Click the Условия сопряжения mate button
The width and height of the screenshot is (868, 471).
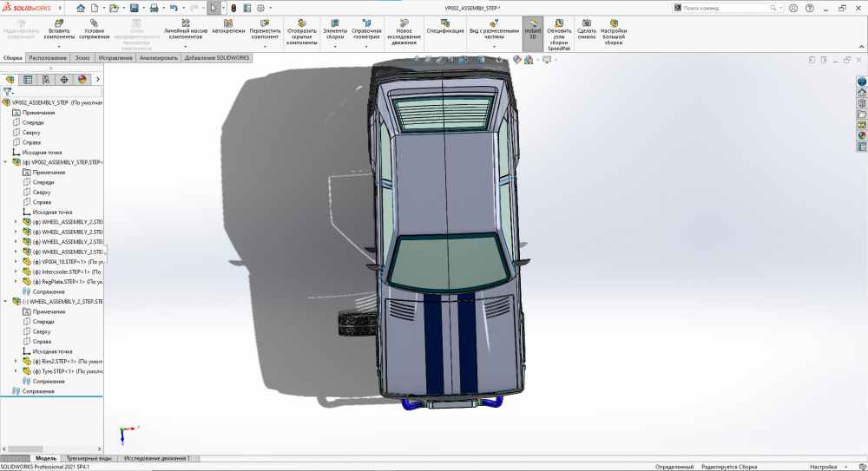coord(94,29)
